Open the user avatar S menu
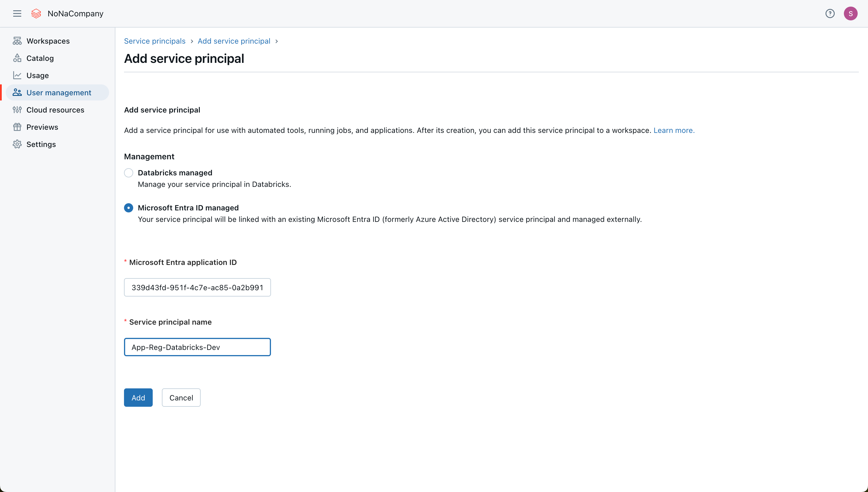Viewport: 868px width, 492px height. point(850,13)
